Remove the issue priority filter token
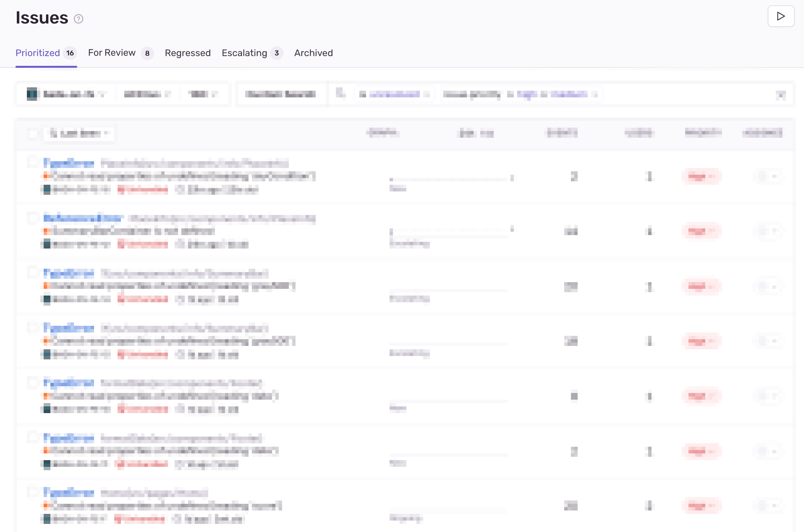The width and height of the screenshot is (804, 532). point(595,95)
